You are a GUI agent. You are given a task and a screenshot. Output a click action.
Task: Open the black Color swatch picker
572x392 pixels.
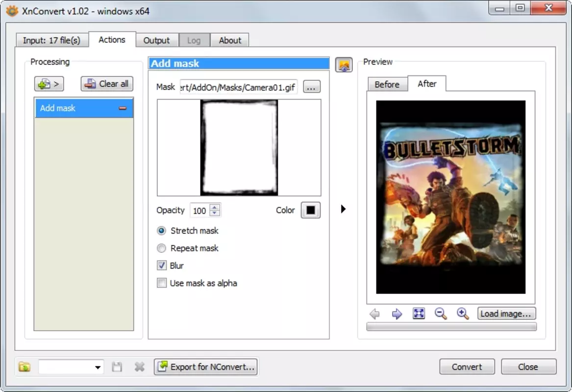[x=310, y=210]
